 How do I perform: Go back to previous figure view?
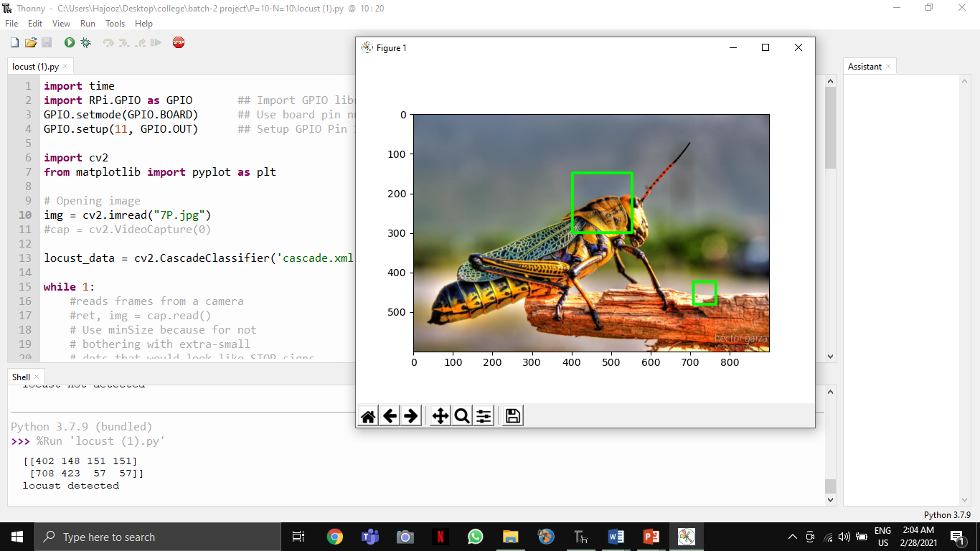[x=390, y=415]
